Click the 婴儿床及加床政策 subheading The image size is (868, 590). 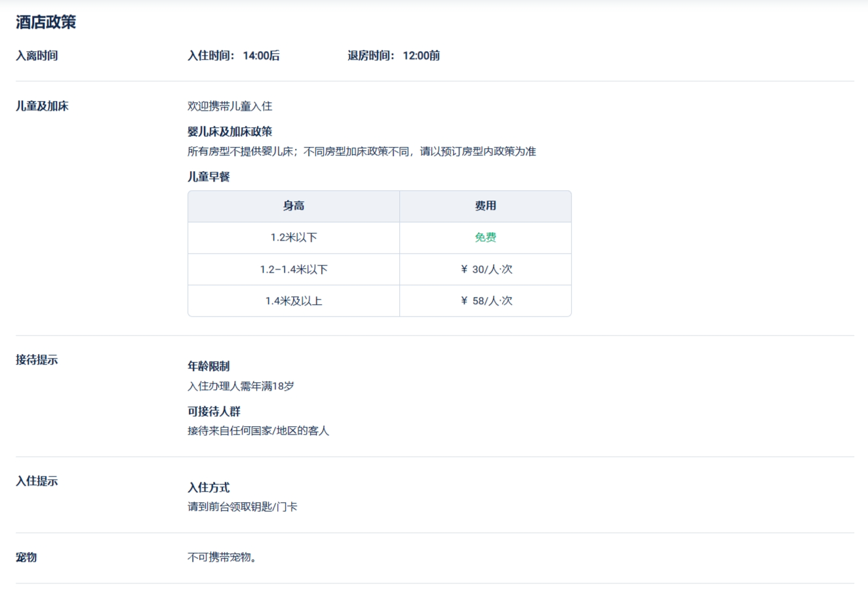point(229,132)
